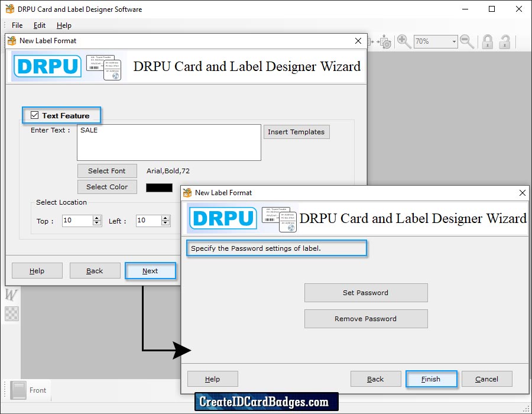Click the Enter Text box containing SALE
The width and height of the screenshot is (532, 414).
tap(169, 143)
